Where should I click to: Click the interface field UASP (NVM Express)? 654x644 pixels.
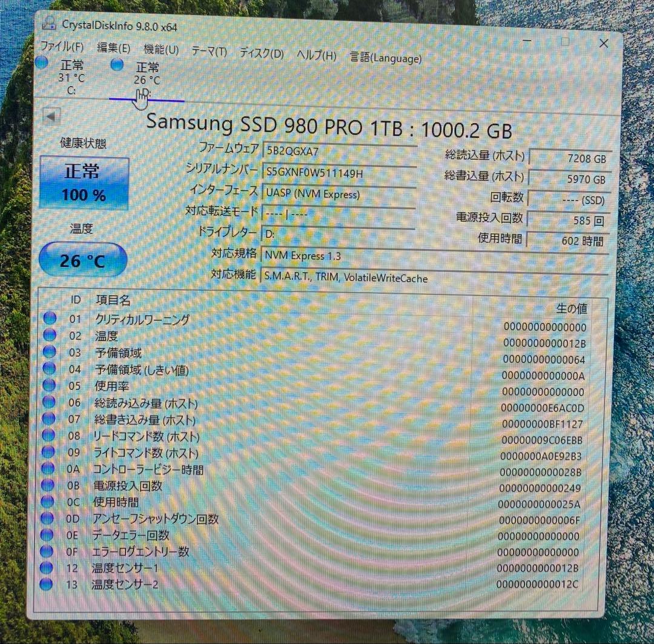pos(339,193)
